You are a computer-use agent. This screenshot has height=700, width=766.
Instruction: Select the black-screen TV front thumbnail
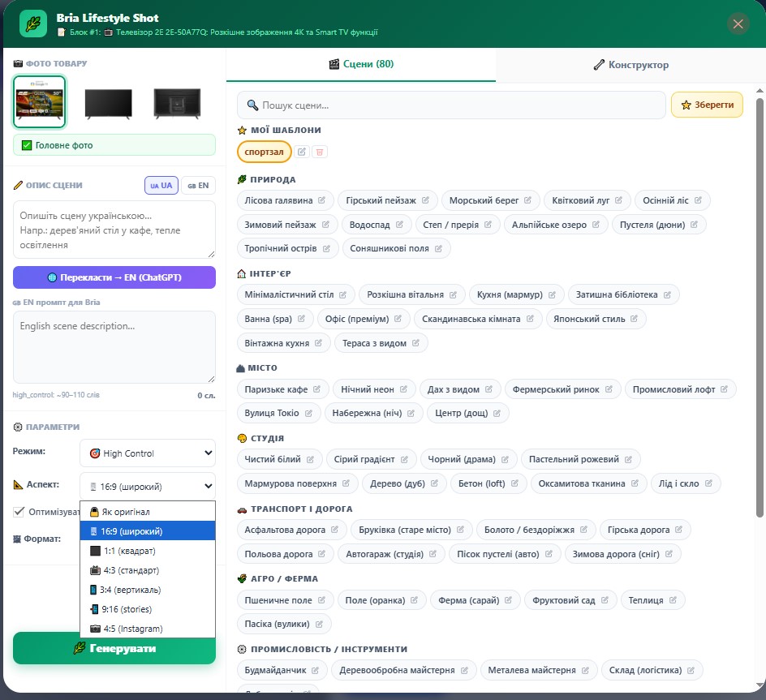click(x=108, y=104)
